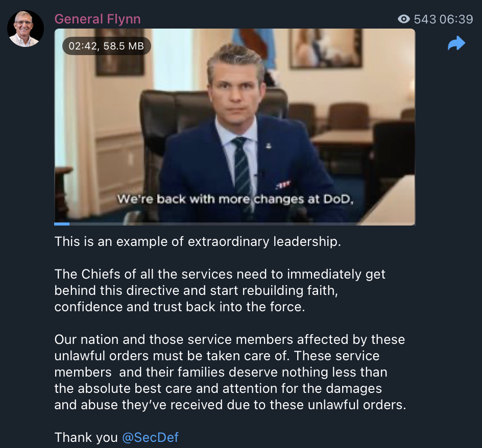Viewport: 482px width, 448px height.
Task: Click the line starting 'Our nation and those'
Action: 230,339
